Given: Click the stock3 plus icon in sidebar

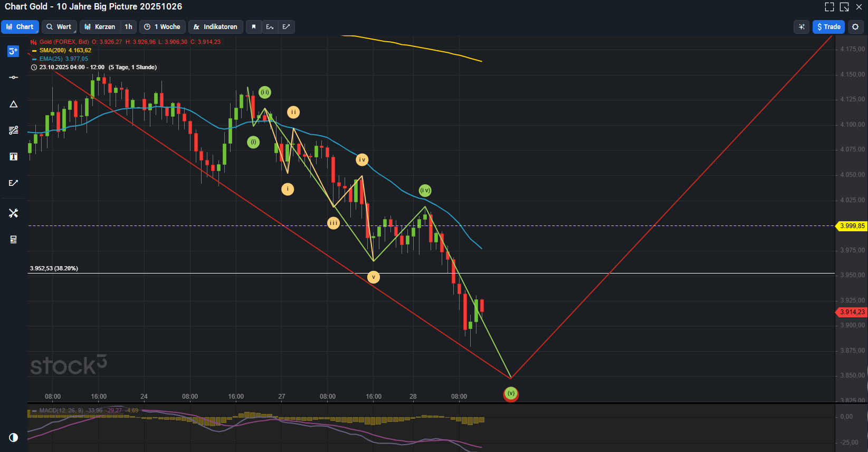Looking at the screenshot, I should click(x=13, y=51).
